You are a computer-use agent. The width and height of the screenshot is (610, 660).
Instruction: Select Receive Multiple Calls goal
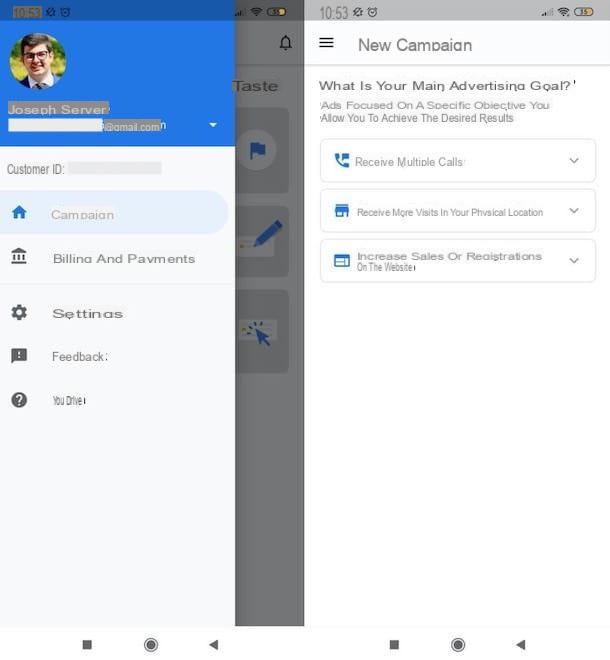coord(458,161)
